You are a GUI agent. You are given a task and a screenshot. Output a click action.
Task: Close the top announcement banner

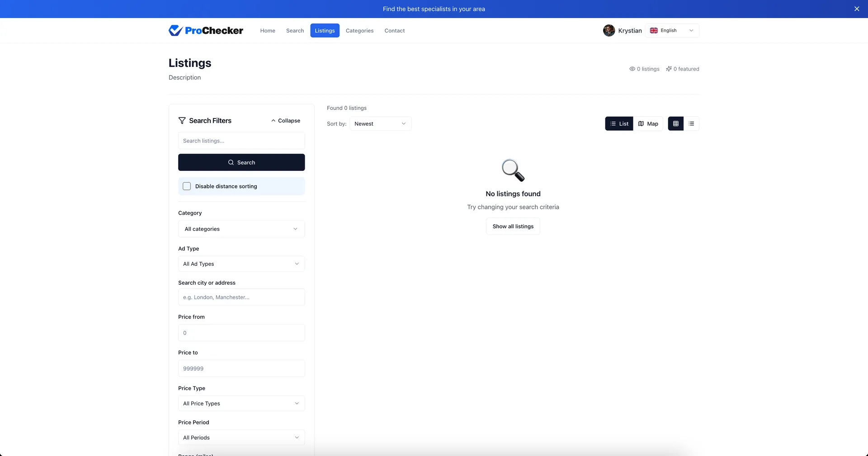(856, 9)
